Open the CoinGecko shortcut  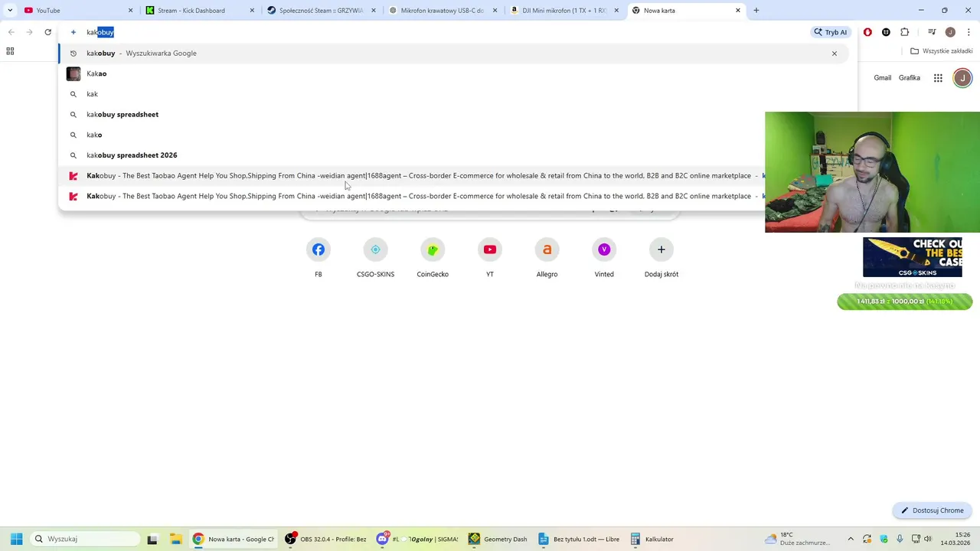click(433, 259)
